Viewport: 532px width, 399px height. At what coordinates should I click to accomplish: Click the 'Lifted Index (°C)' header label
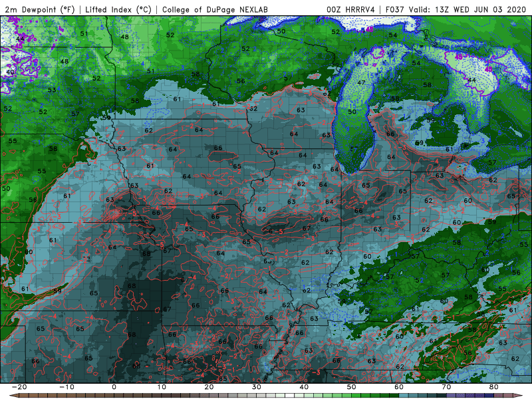118,9
